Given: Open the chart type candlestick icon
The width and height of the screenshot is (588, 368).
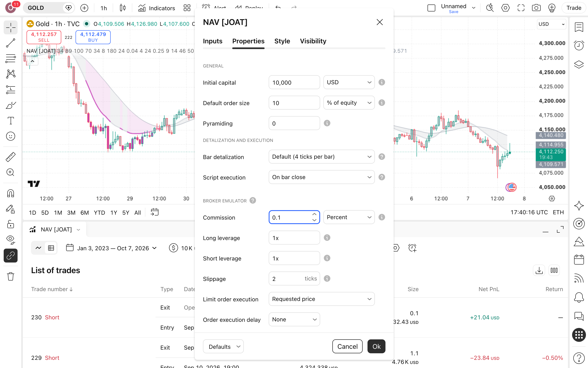Looking at the screenshot, I should tap(123, 8).
